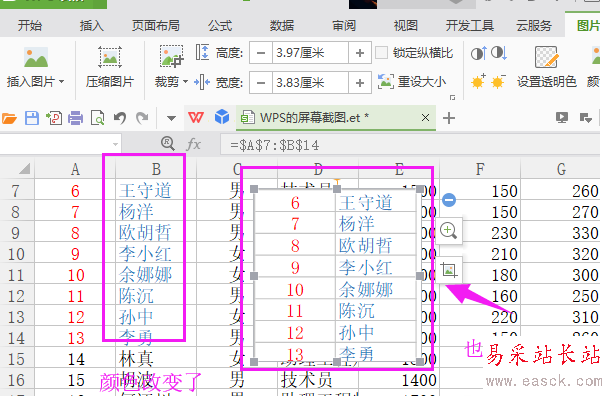Select column F header
The image size is (603, 396).
480,169
